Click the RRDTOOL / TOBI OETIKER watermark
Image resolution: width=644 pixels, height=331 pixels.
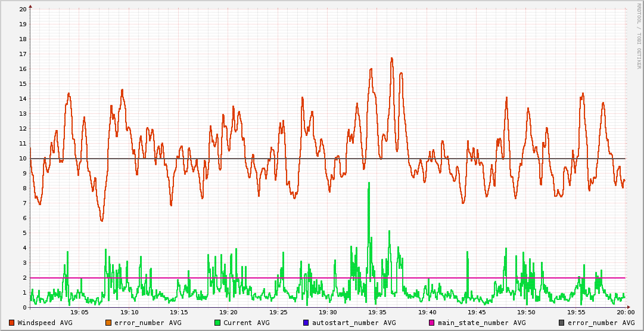639,35
